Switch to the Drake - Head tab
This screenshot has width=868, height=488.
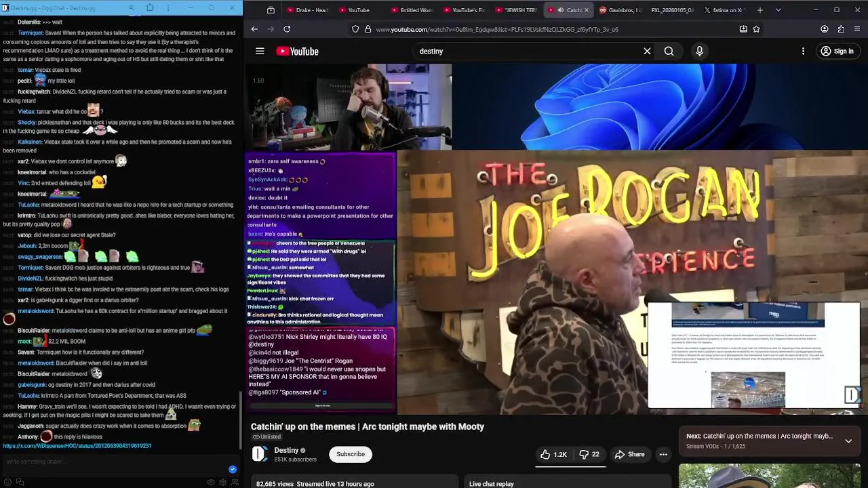click(x=307, y=10)
